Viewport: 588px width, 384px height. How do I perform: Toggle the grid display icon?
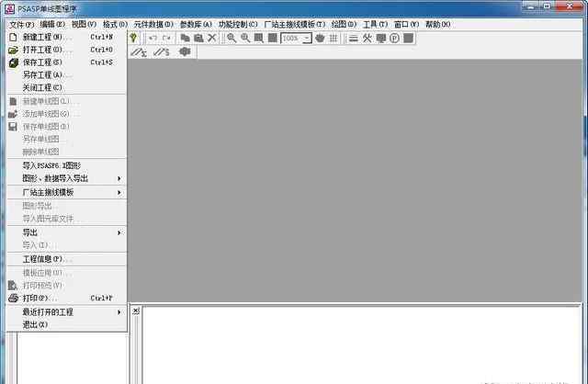click(x=334, y=38)
